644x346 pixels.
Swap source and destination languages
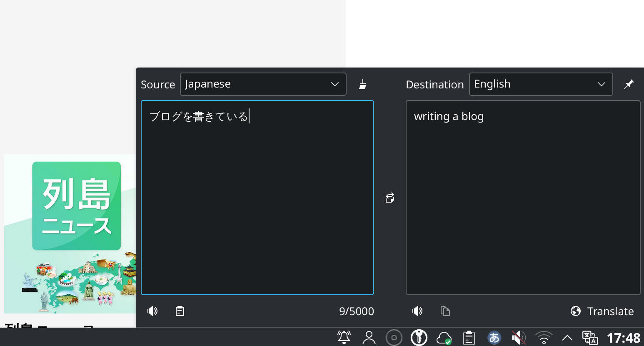389,198
